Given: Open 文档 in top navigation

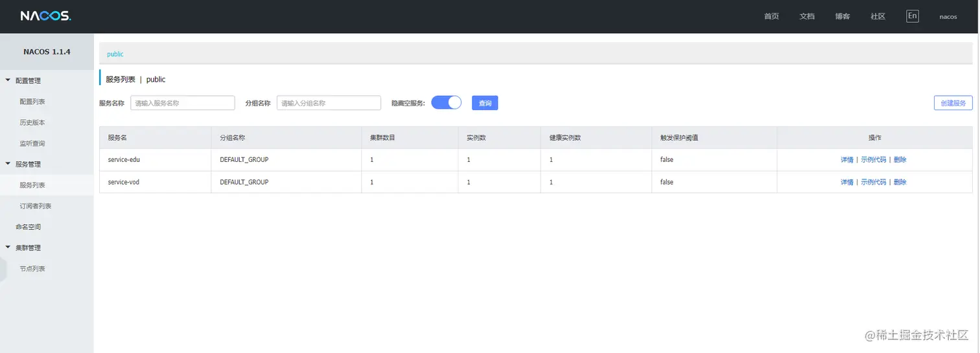Looking at the screenshot, I should pyautogui.click(x=807, y=16).
